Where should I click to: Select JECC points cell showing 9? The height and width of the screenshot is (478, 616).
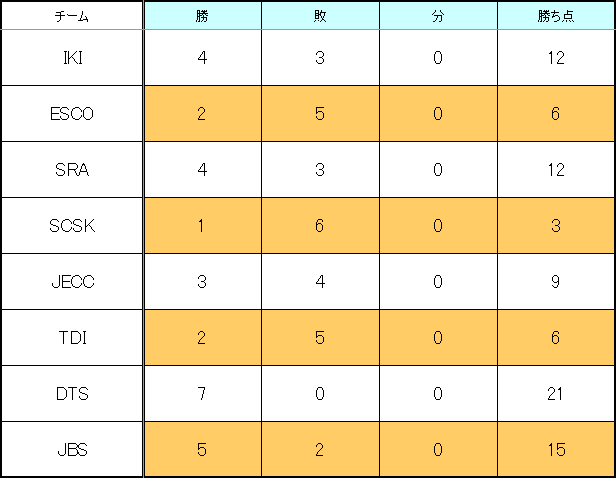[556, 282]
